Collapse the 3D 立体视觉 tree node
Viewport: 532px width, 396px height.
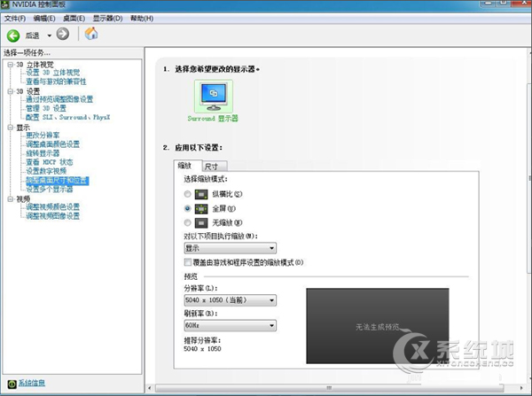[11, 65]
